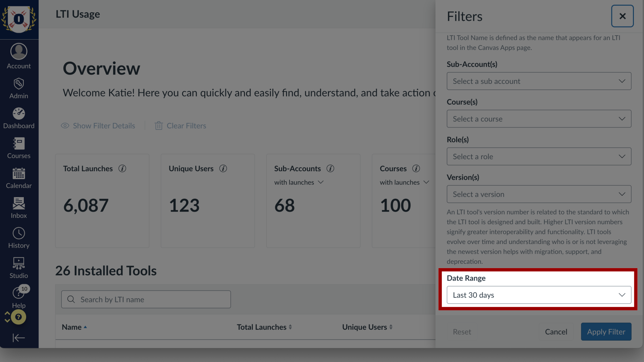Toggle Show Filter Details visibility
Viewport: 644px width, 362px height.
click(x=98, y=125)
